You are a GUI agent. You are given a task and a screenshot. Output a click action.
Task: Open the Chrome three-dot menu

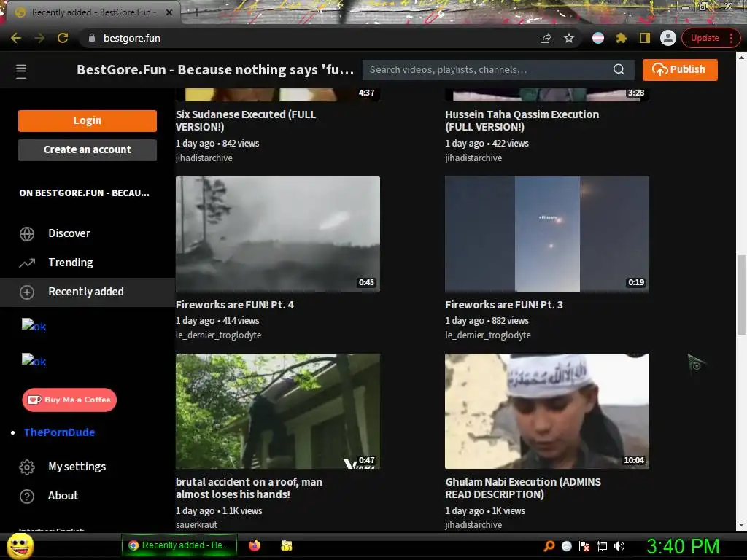731,38
